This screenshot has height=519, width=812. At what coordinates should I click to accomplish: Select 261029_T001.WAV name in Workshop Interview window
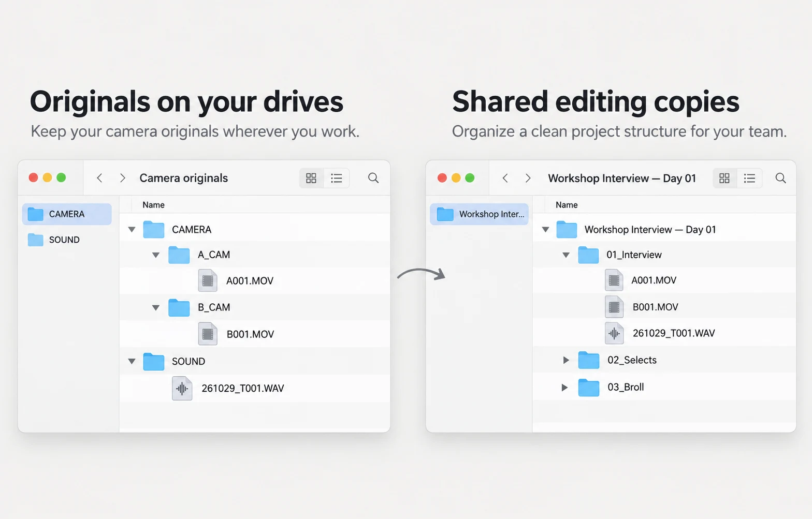673,333
